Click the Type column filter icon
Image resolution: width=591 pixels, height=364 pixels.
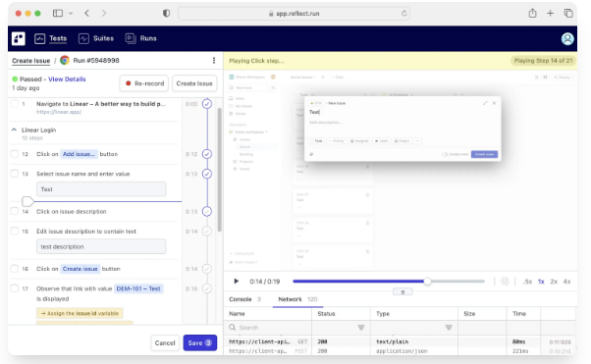pos(449,328)
